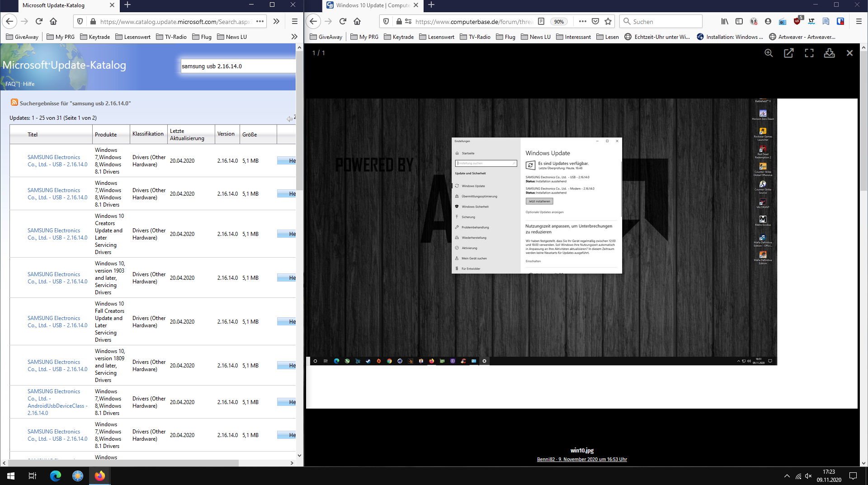Show hidden system tray icons

(x=787, y=476)
